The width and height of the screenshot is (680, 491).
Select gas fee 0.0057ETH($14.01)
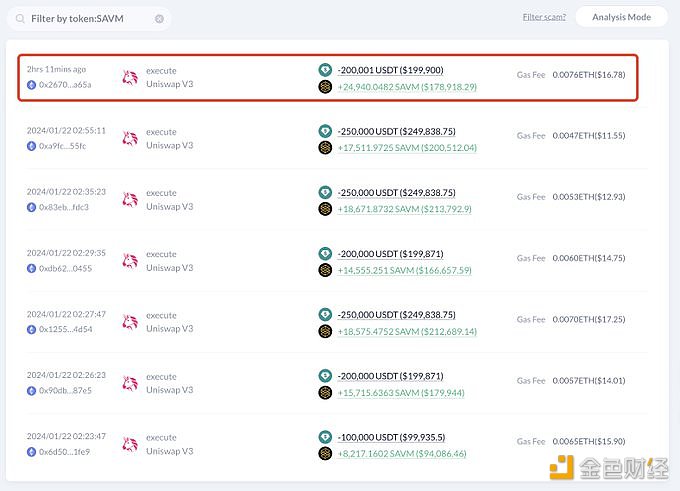click(x=589, y=381)
